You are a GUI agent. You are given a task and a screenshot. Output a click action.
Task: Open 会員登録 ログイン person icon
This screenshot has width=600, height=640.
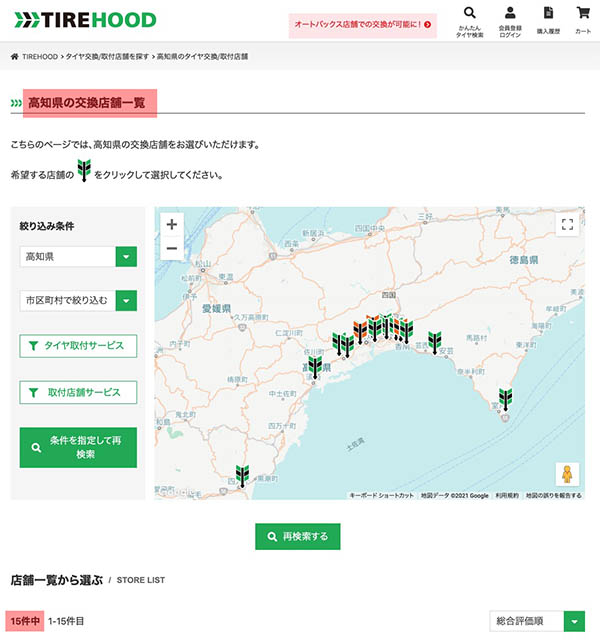pyautogui.click(x=510, y=22)
